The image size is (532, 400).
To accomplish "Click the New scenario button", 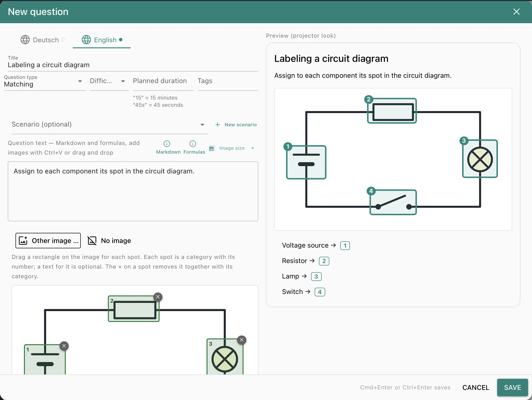I will [236, 125].
